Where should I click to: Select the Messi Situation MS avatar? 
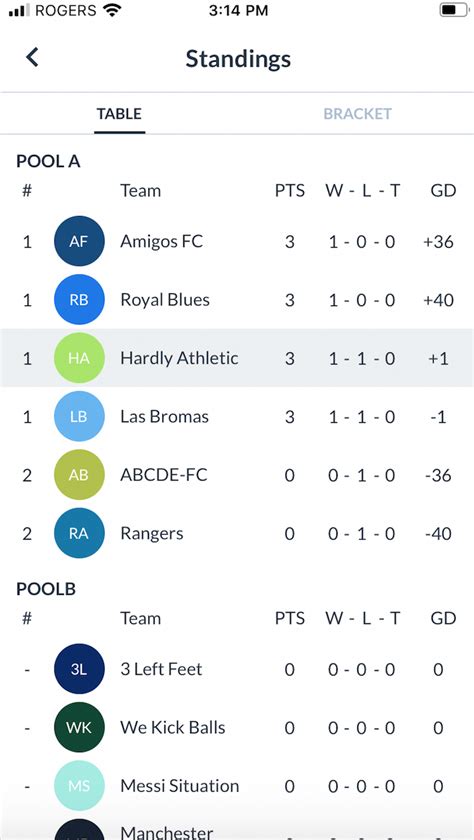pos(79,785)
